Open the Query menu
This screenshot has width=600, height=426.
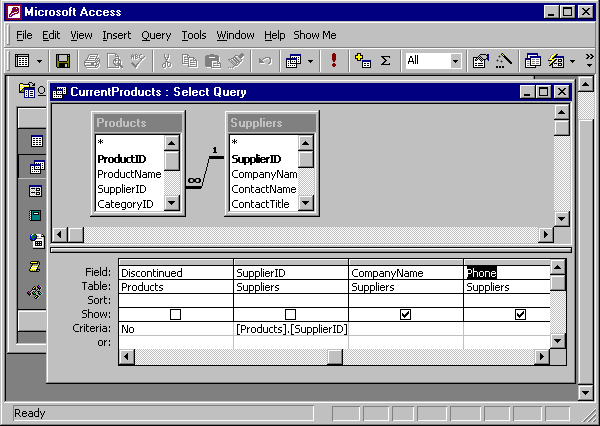[x=156, y=35]
